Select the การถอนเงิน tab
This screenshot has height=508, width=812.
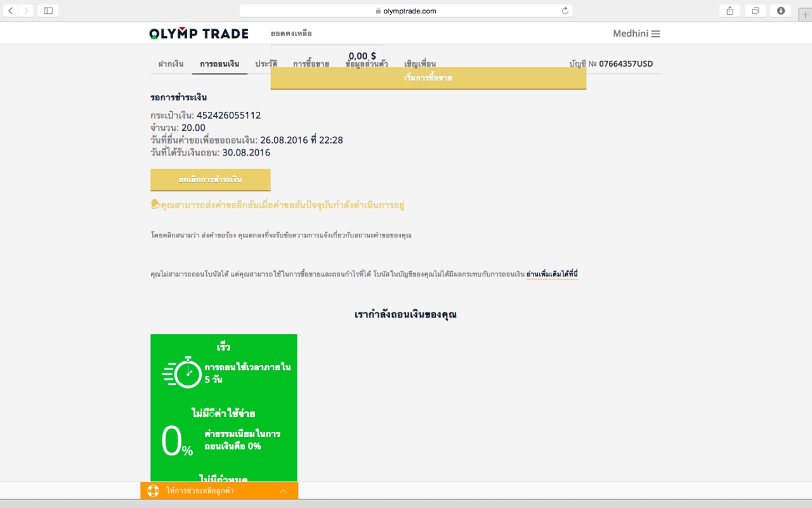click(219, 64)
